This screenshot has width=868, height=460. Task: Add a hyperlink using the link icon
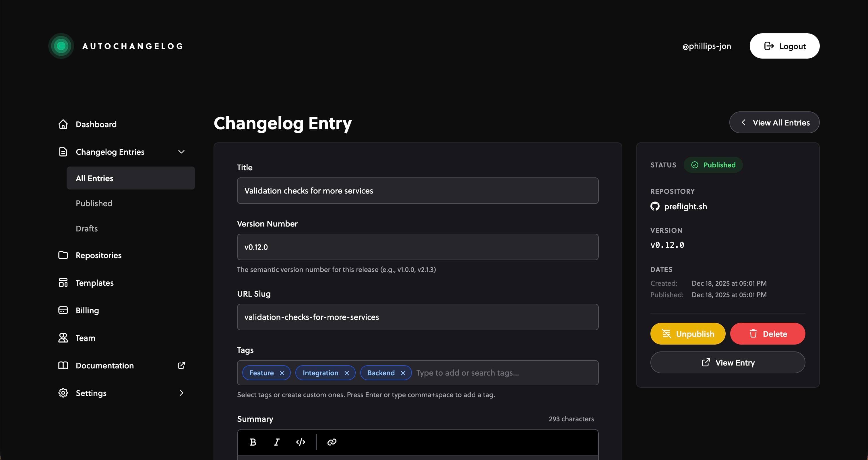[332, 442]
